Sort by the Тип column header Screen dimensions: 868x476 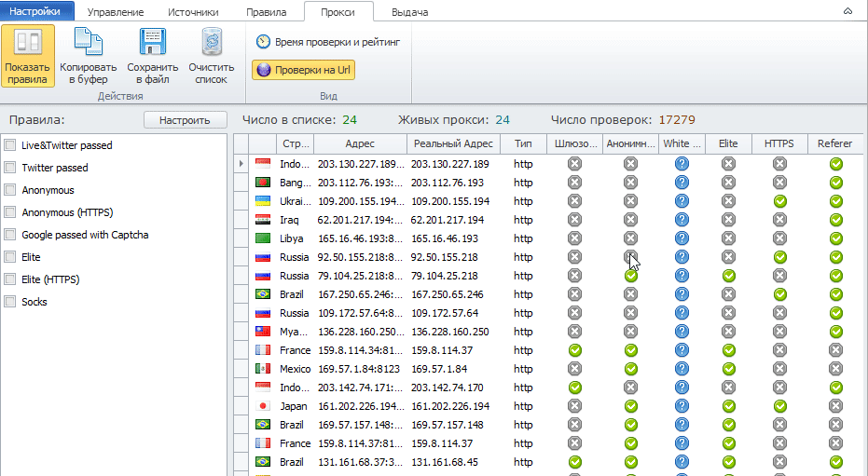tap(523, 144)
